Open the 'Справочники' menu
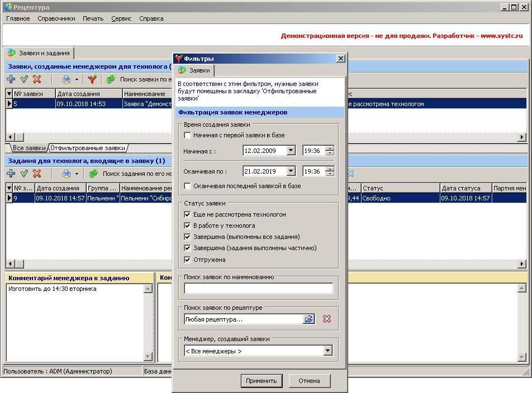The image size is (532, 393). point(56,18)
